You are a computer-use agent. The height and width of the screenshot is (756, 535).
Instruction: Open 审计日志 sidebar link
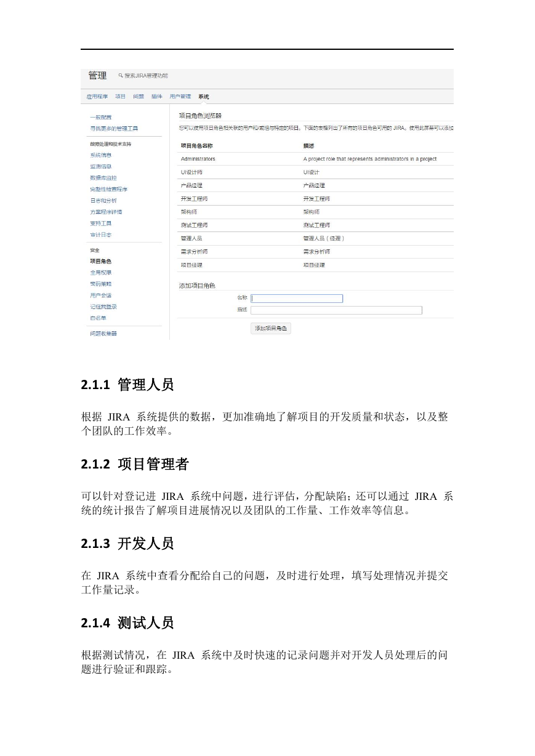(x=101, y=235)
